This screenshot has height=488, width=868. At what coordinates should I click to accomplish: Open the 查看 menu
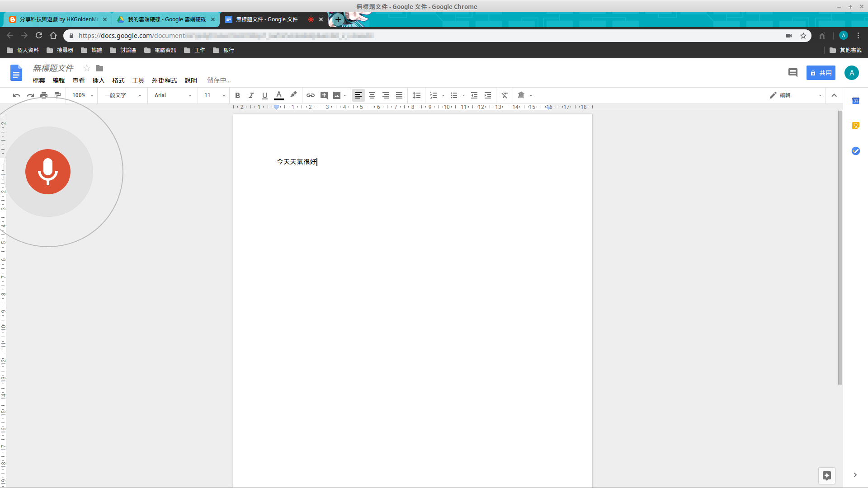click(79, 80)
